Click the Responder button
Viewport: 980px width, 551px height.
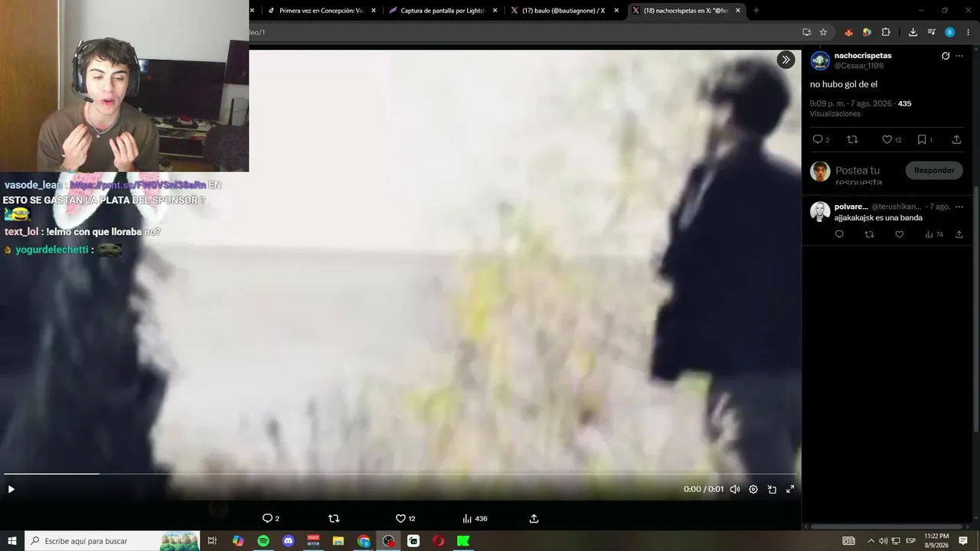click(934, 170)
